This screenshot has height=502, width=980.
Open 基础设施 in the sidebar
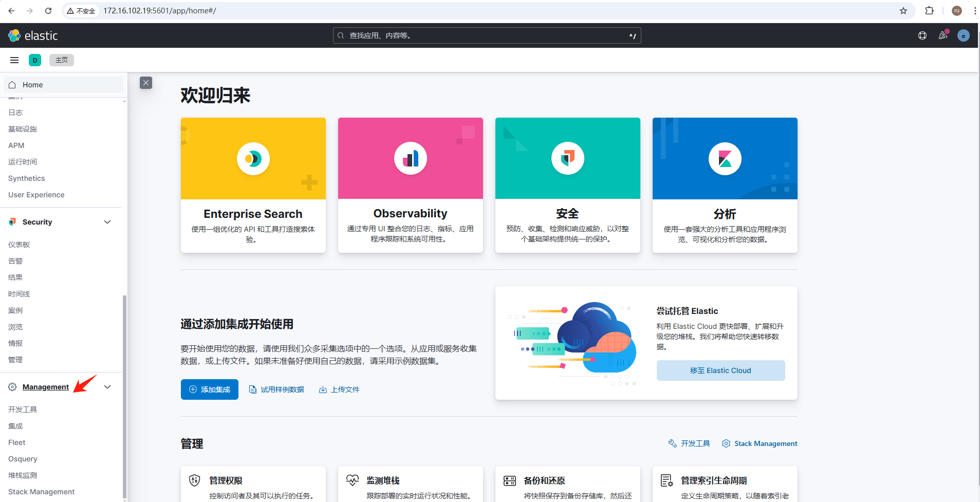[x=23, y=129]
